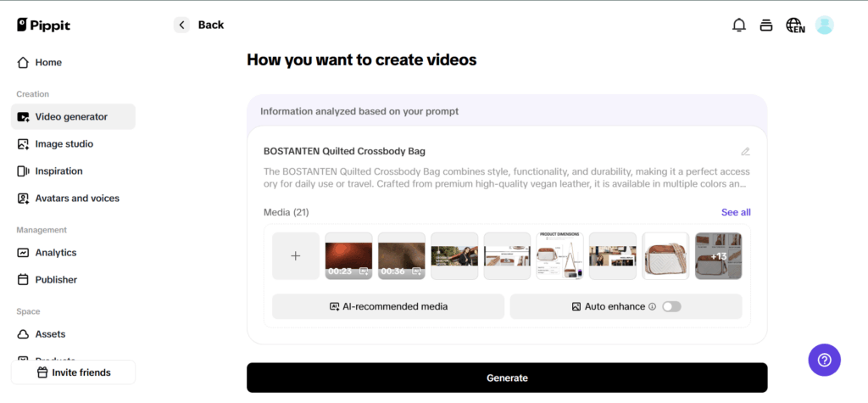Click the notification bell icon
The width and height of the screenshot is (868, 403).
click(x=738, y=25)
